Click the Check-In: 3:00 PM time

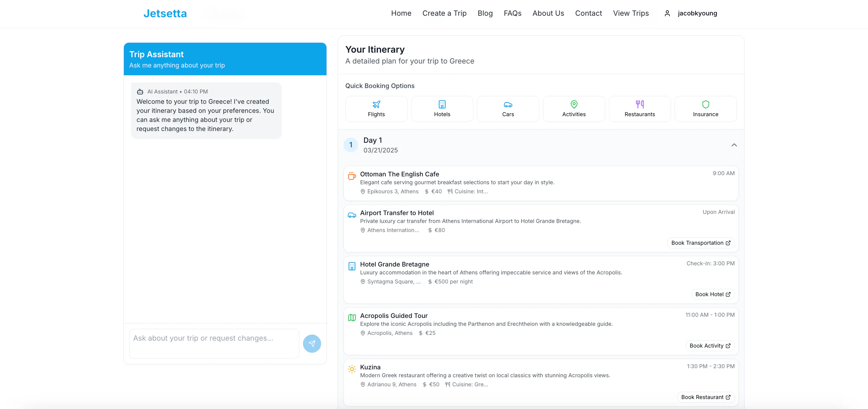(x=710, y=263)
